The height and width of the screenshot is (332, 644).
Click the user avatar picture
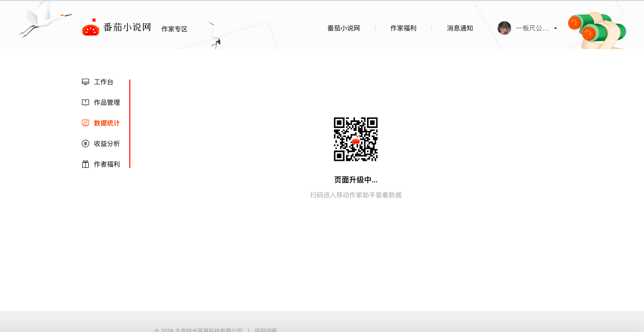click(504, 28)
